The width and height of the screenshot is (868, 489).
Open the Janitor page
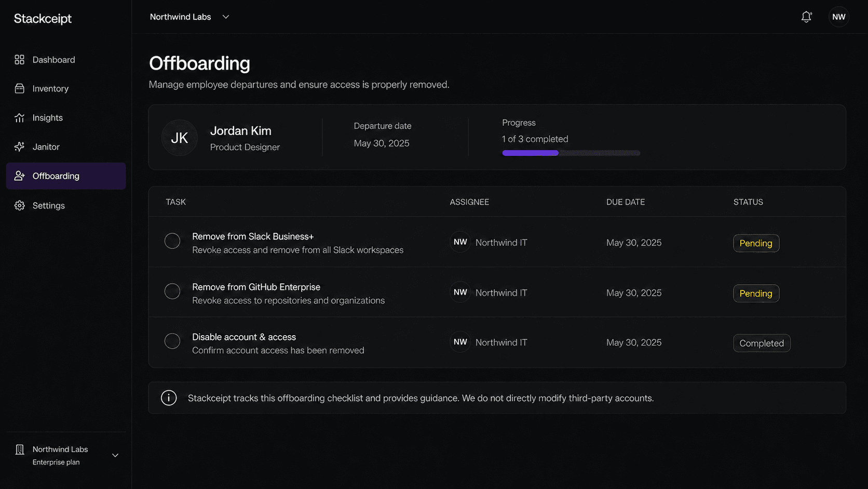pyautogui.click(x=66, y=147)
